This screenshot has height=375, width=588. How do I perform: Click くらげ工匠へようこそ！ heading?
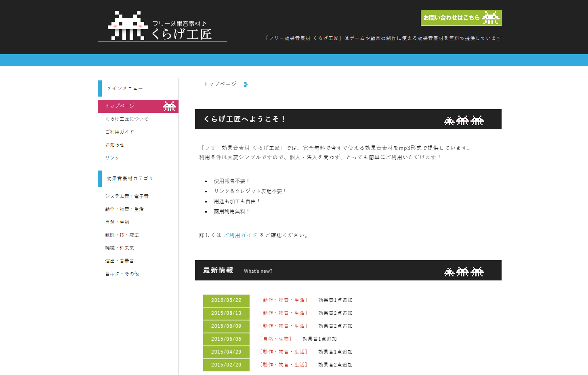245,119
